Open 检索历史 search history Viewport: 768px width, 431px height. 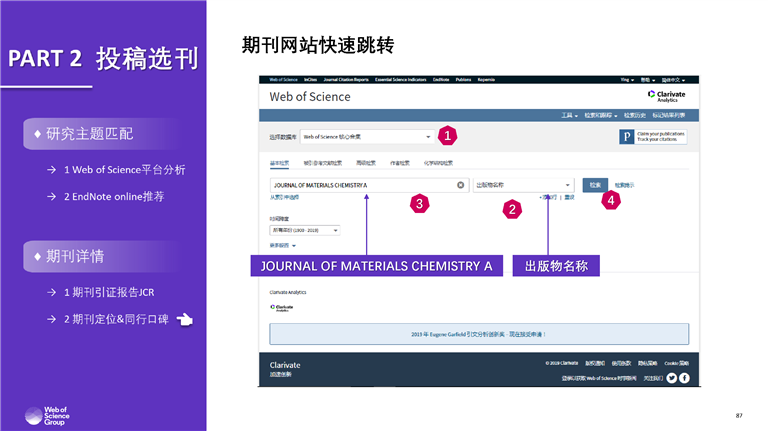[635, 115]
